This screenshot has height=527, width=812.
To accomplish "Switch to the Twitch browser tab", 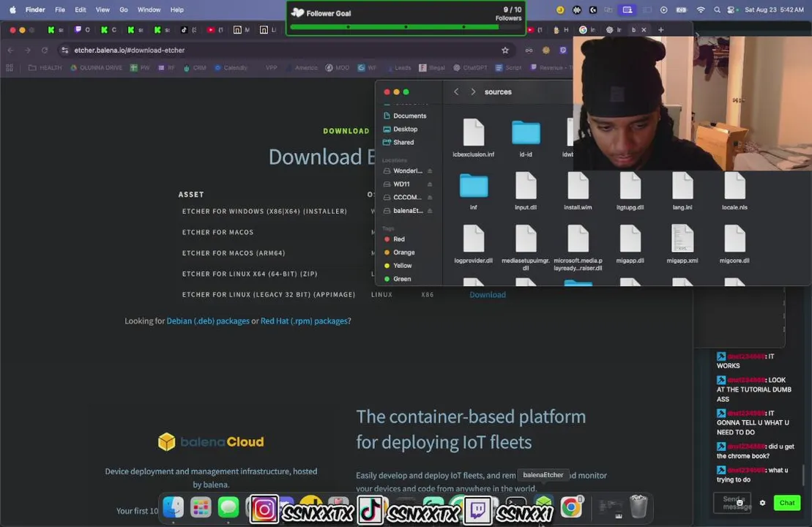I will coord(81,30).
